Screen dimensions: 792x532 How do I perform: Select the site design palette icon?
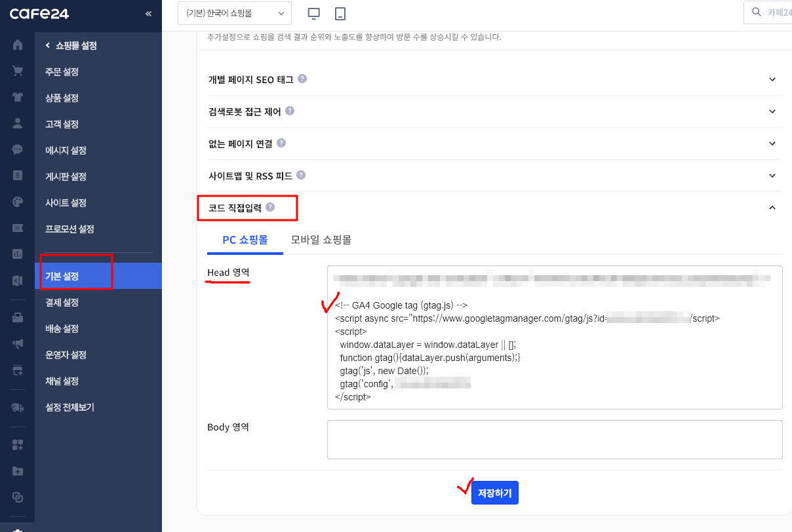coord(18,202)
